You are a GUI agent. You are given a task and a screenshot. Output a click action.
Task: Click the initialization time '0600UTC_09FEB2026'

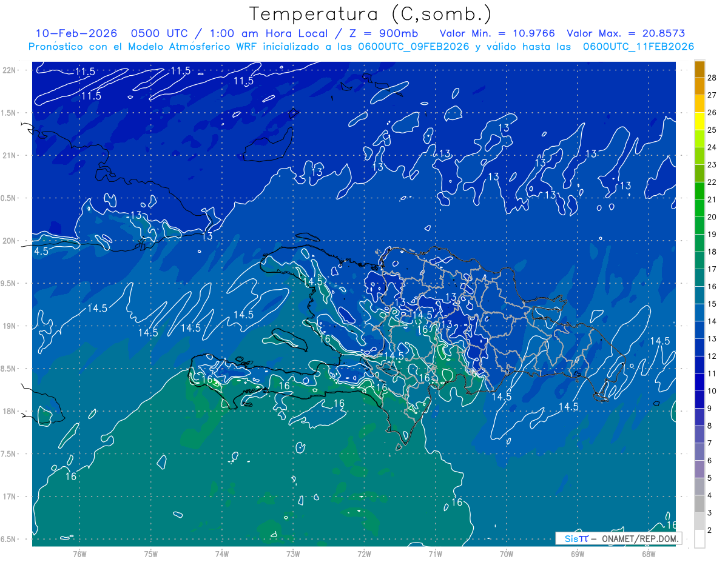[x=414, y=47]
